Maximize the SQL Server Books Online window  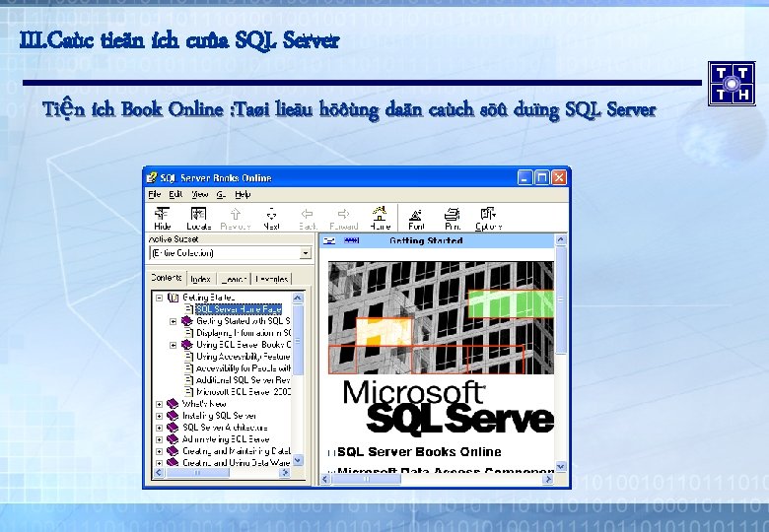[x=541, y=177]
